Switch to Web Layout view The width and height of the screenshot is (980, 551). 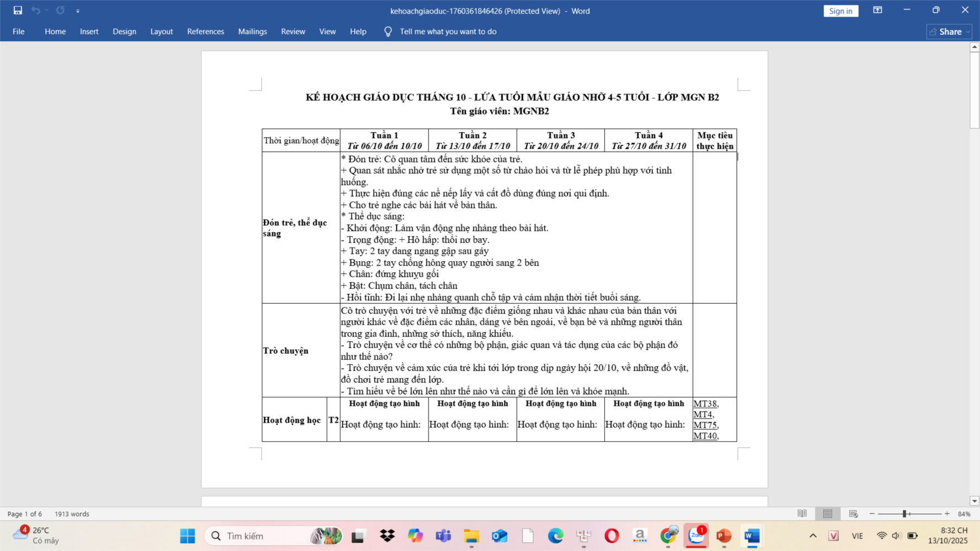click(853, 514)
